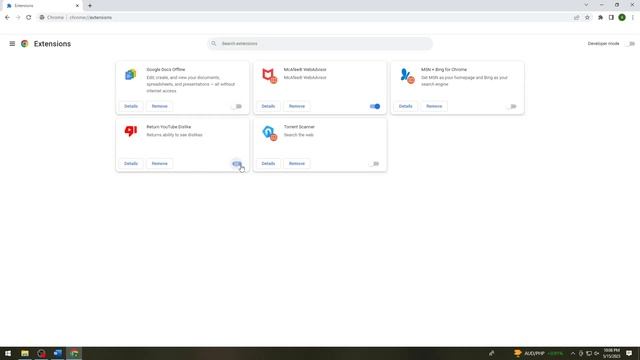Click the Google Docs Offline extension icon
640x360 pixels.
tap(131, 74)
